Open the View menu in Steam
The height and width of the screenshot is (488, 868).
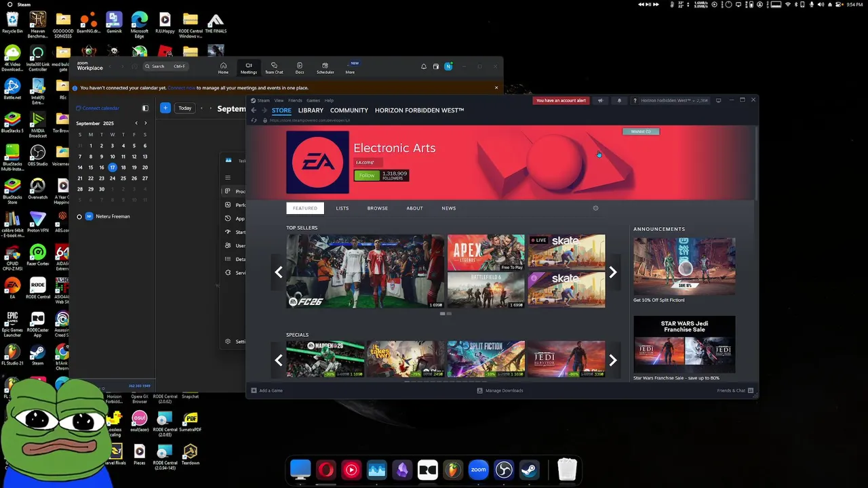pos(279,100)
